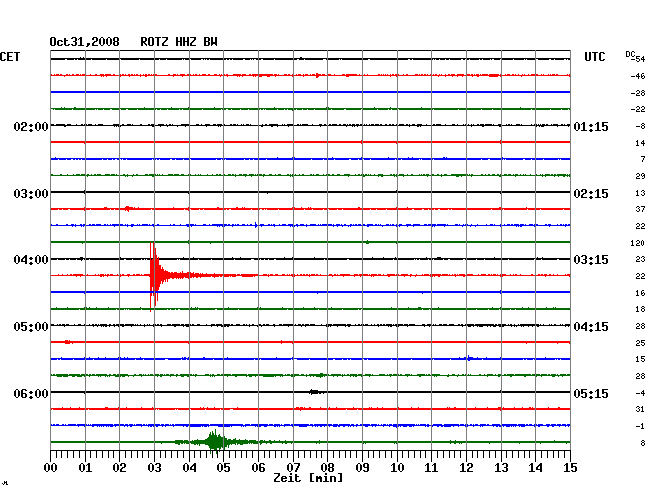Click the 05:00 CET time label

tap(31, 327)
